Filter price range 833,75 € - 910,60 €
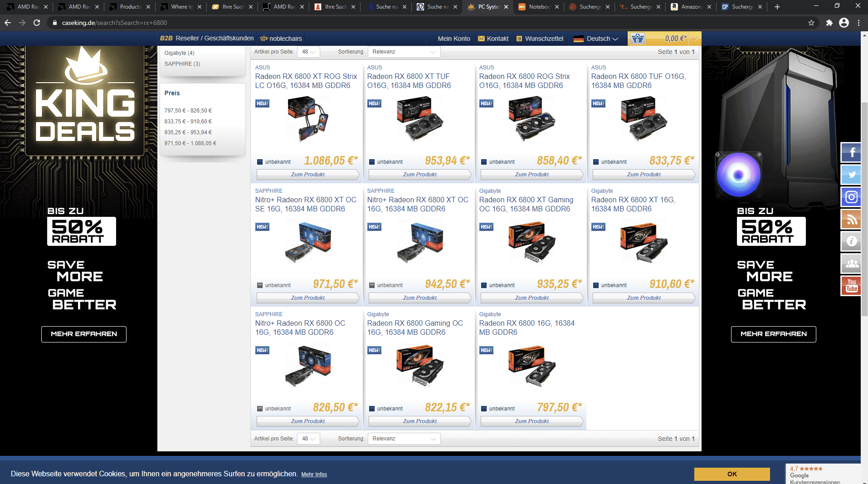 pyautogui.click(x=188, y=122)
